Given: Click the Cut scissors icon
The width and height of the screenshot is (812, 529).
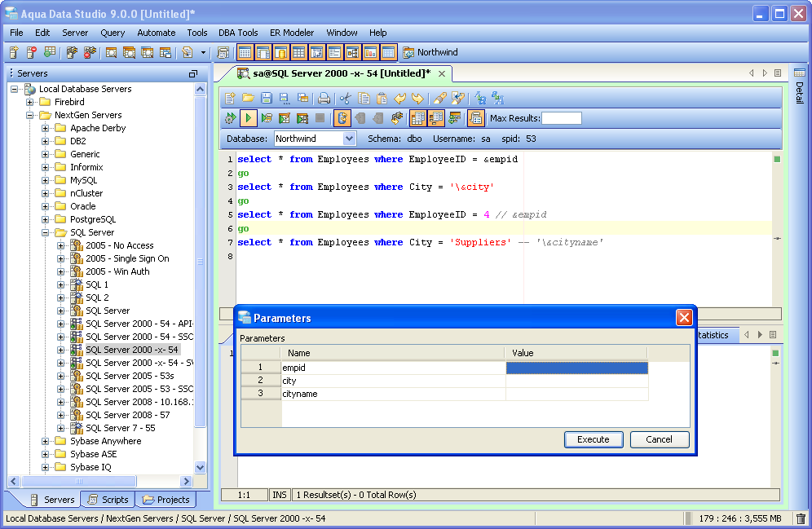Looking at the screenshot, I should point(346,98).
